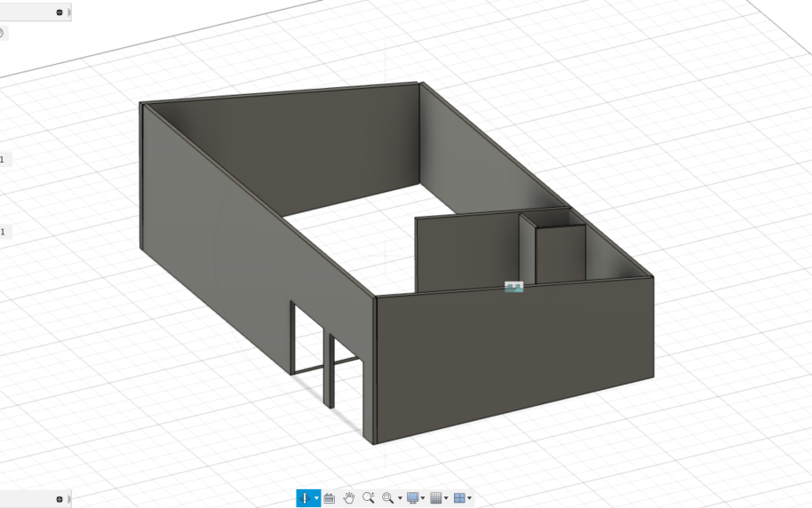Expand the bottom-left comments panel plus button
812x508 pixels.
[59, 499]
